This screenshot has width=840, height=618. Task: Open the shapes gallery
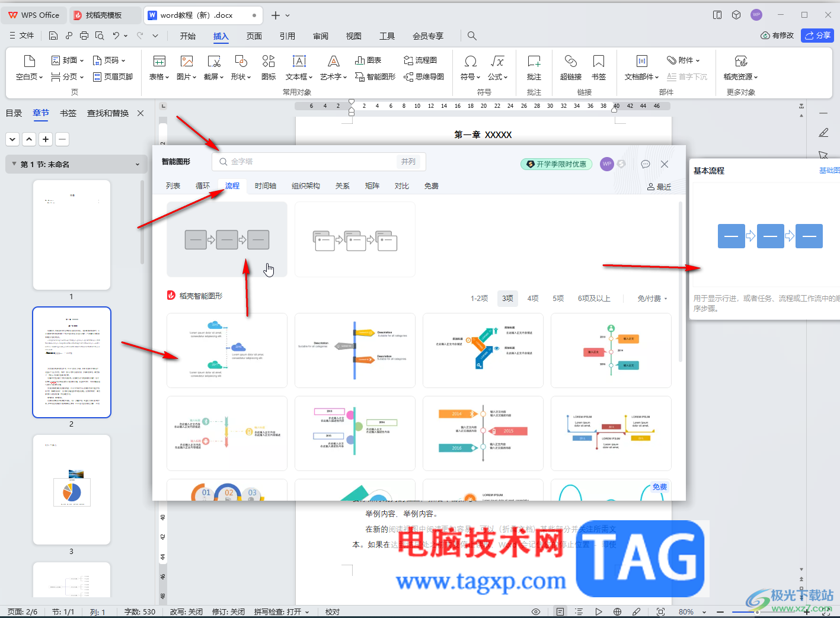[x=241, y=68]
